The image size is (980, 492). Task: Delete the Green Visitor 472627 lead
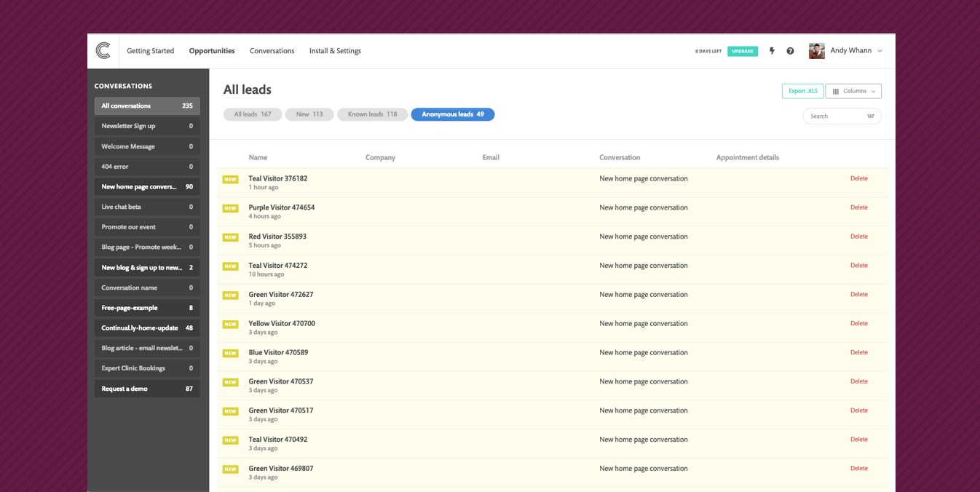click(x=859, y=295)
